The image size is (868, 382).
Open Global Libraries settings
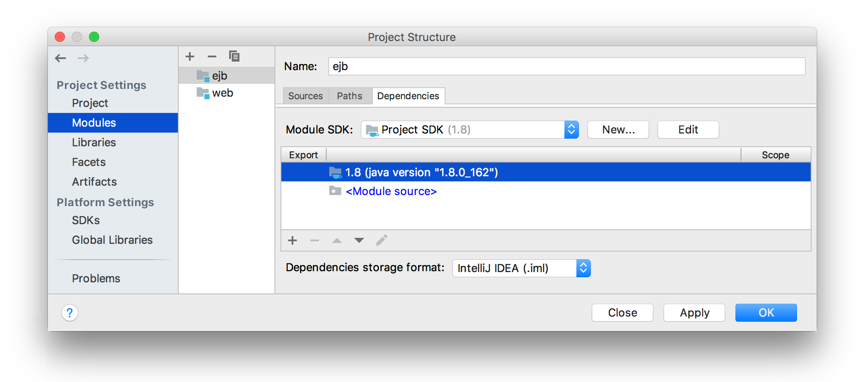[112, 240]
